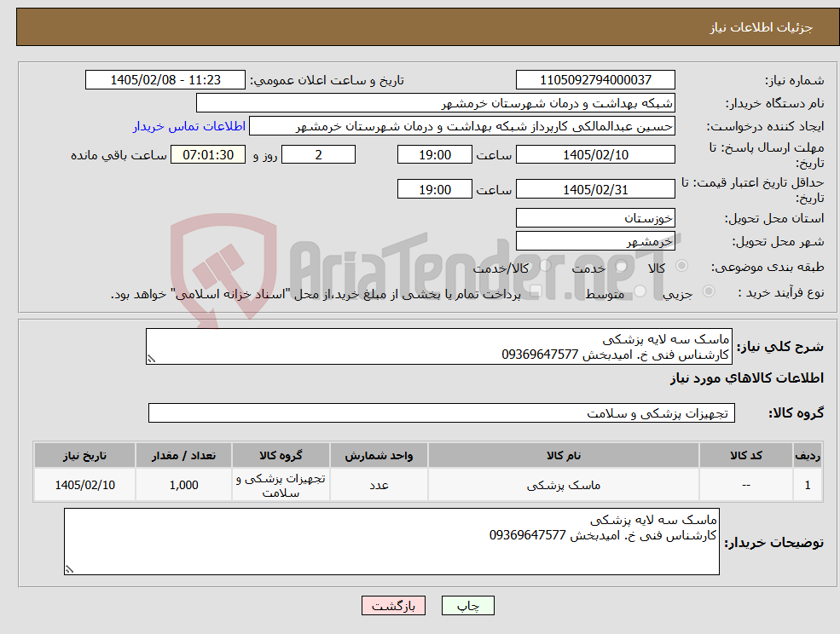Select the جزیی purchase type radio
840x634 pixels.
click(708, 291)
